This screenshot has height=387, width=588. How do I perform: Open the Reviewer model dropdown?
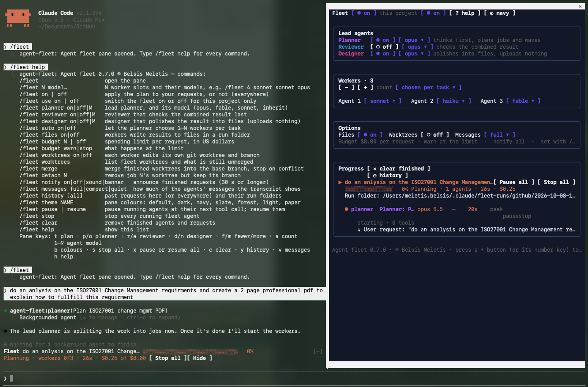(417, 47)
